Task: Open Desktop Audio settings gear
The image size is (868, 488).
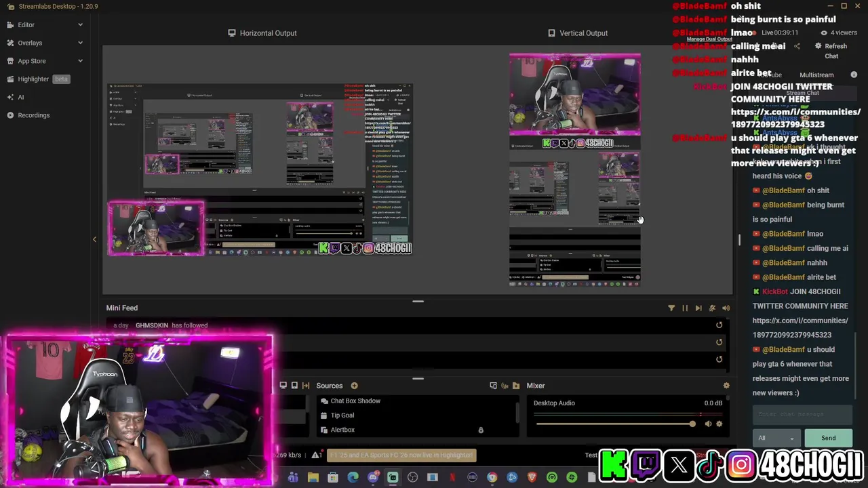Action: (719, 424)
